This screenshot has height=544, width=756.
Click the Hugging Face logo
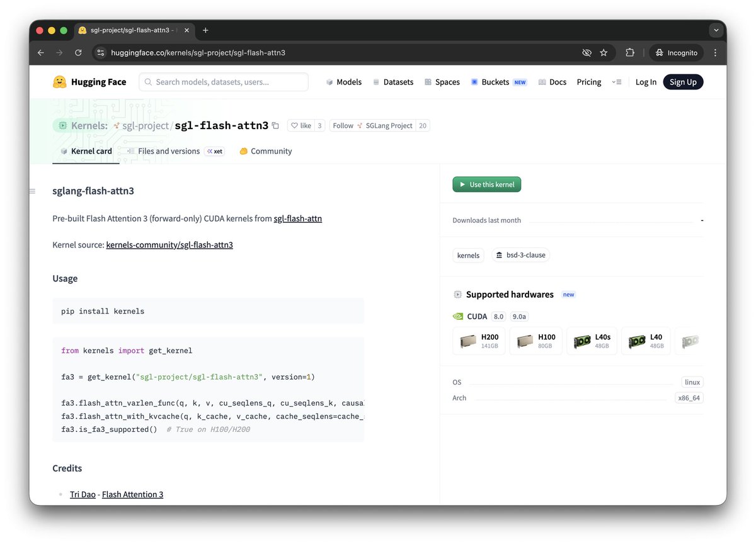click(60, 81)
